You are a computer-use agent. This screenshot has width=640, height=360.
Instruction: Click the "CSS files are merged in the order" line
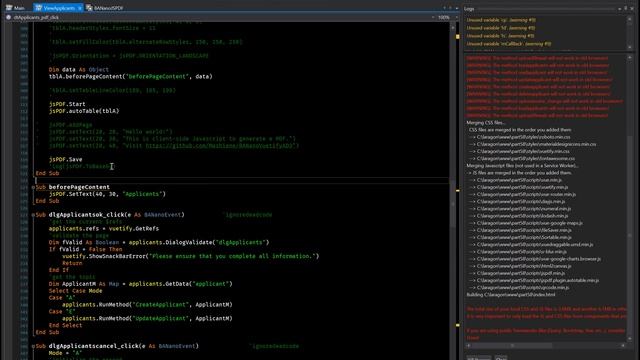click(520, 130)
